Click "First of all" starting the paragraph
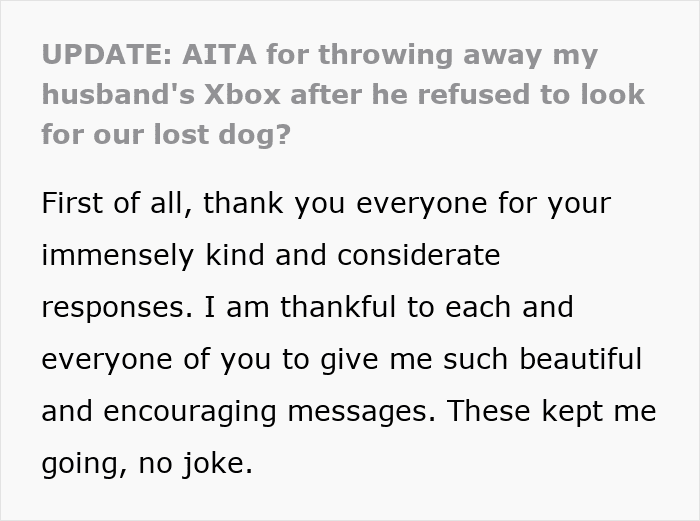 [x=114, y=203]
